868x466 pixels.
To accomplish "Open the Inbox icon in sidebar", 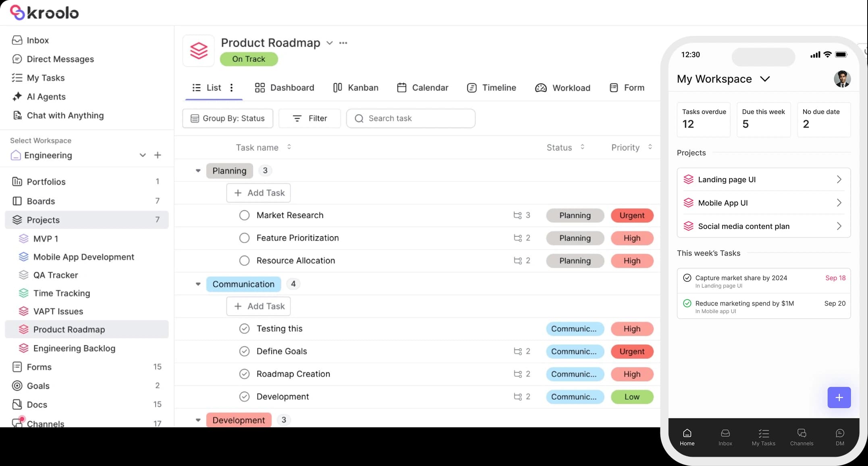I will [17, 40].
